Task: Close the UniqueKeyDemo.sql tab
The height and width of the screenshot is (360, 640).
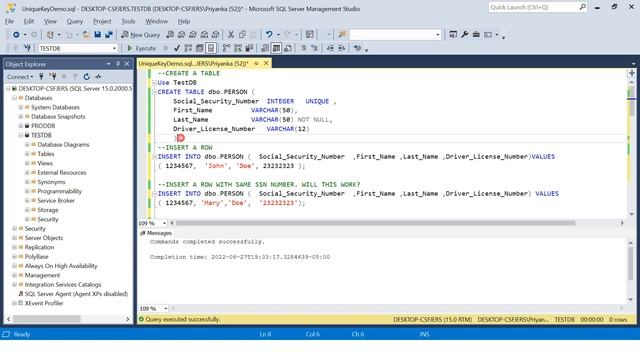Action: (266, 63)
